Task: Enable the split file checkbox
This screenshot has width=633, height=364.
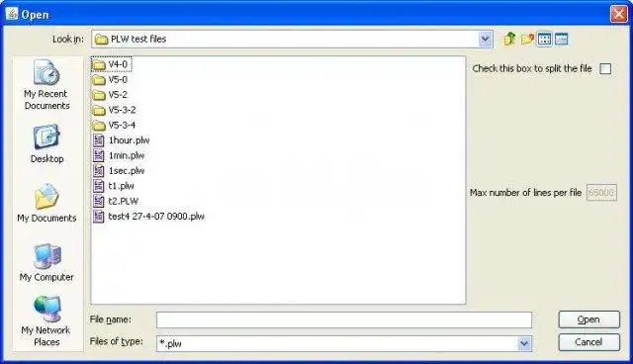Action: coord(605,69)
